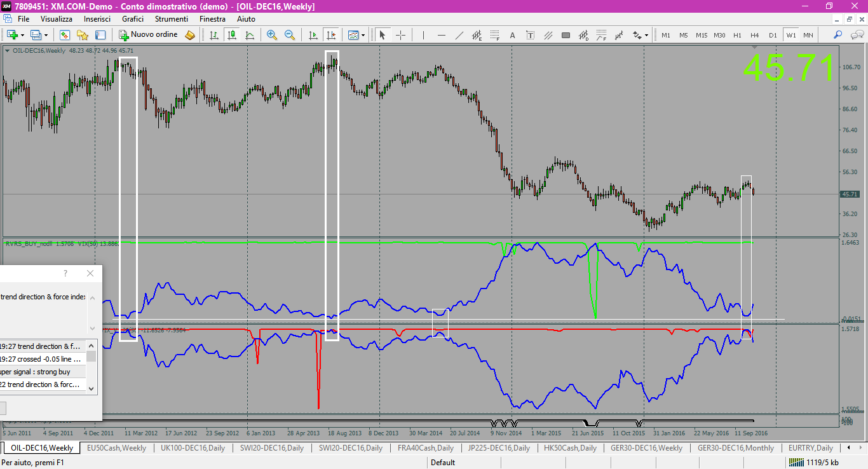
Task: Toggle the Market Watch window icon
Action: point(64,35)
